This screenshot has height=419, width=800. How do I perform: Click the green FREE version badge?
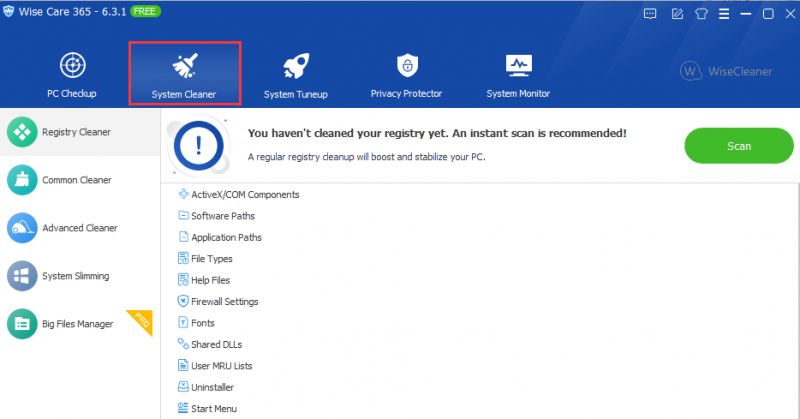145,11
